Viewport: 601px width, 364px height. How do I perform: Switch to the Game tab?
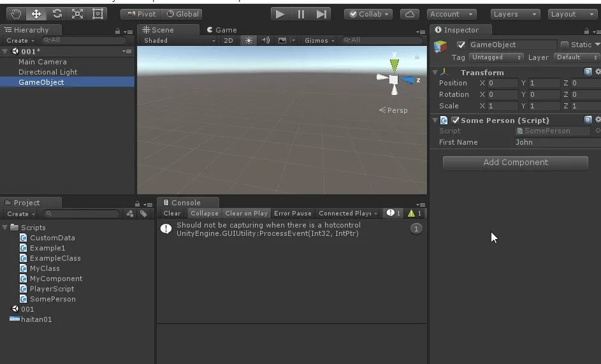point(222,30)
